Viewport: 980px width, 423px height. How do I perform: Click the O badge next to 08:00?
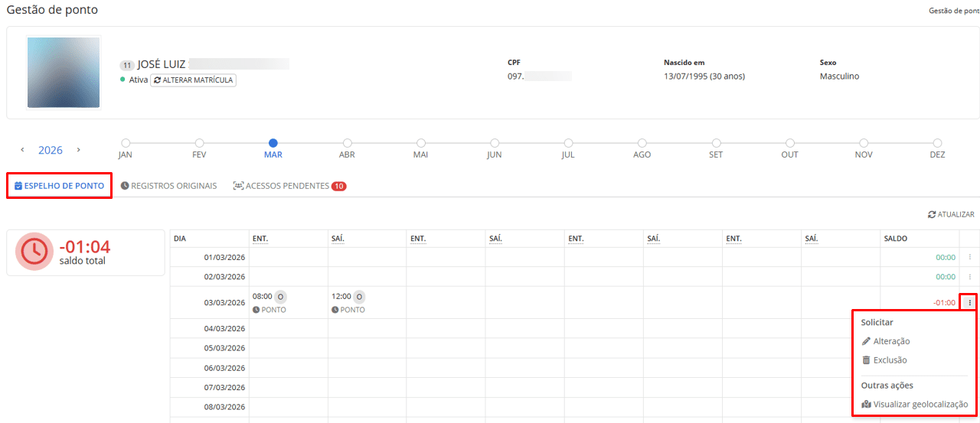coord(281,296)
